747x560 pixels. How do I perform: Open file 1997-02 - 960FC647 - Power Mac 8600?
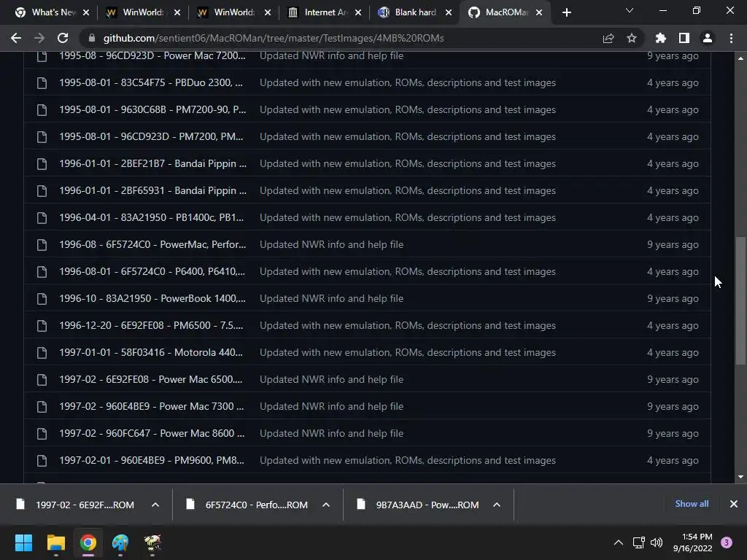pos(152,433)
